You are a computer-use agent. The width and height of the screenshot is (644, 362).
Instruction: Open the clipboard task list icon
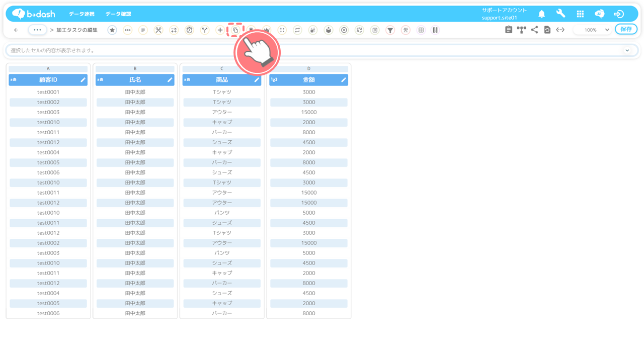(509, 30)
